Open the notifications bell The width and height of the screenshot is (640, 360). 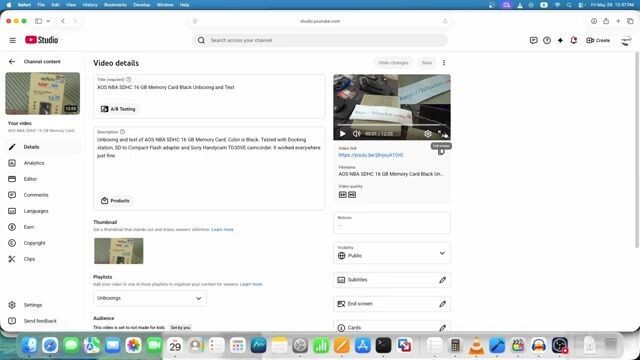click(574, 40)
